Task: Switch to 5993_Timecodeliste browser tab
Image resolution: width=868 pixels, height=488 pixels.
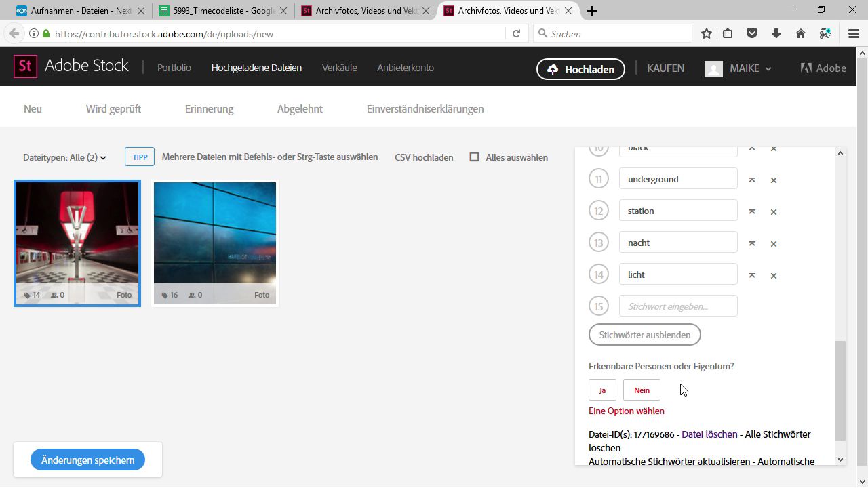Action: [224, 11]
